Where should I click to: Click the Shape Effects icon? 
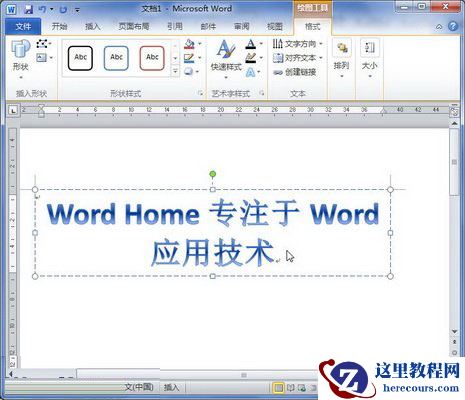(x=189, y=72)
